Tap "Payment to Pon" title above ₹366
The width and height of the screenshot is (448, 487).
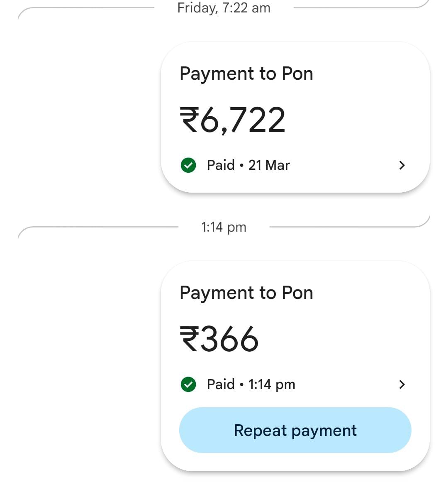coord(246,293)
